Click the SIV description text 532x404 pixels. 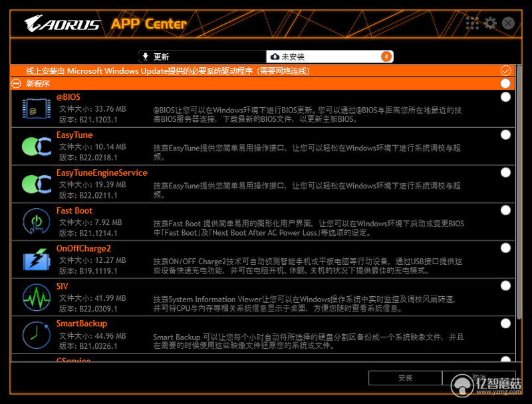(304, 303)
